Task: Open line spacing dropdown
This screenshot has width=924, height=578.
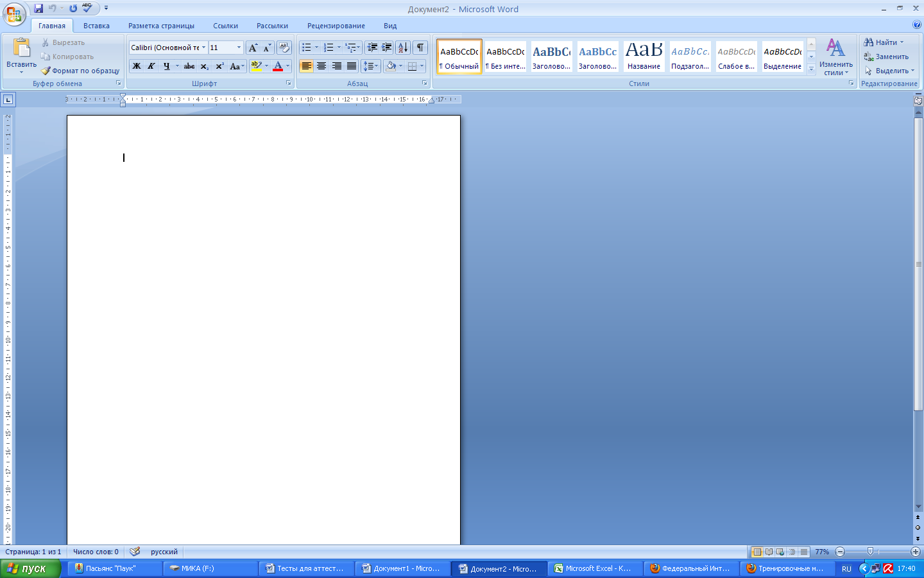Action: 371,66
